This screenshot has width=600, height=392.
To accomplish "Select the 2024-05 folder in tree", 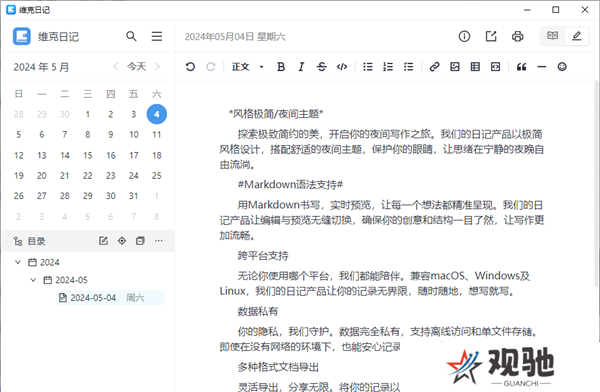I will tap(71, 280).
